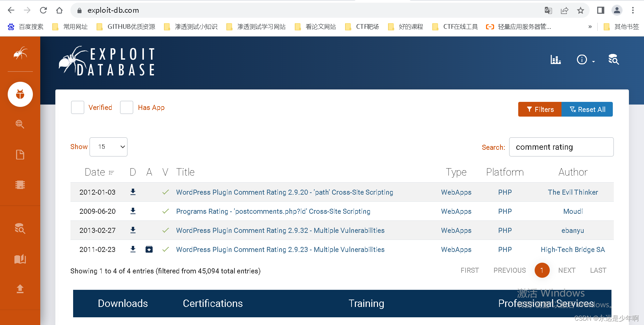This screenshot has height=325, width=644.
Task: Open Exploits bug icon in sidebar
Action: pos(20,94)
